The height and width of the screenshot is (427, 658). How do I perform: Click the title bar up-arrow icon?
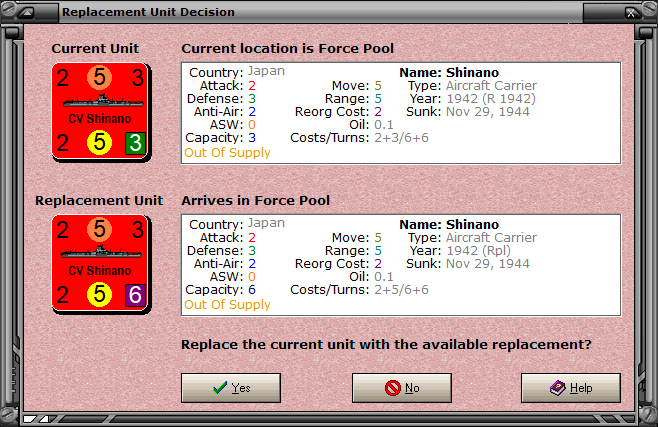27,13
